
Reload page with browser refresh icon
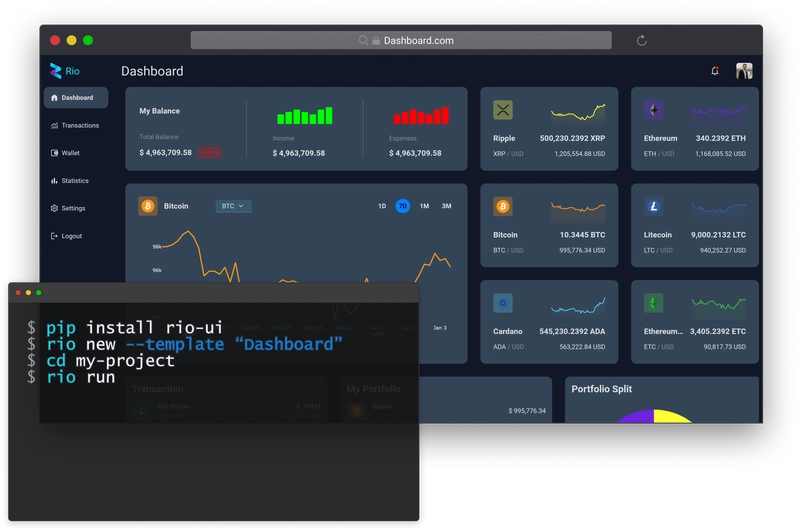pyautogui.click(x=642, y=40)
